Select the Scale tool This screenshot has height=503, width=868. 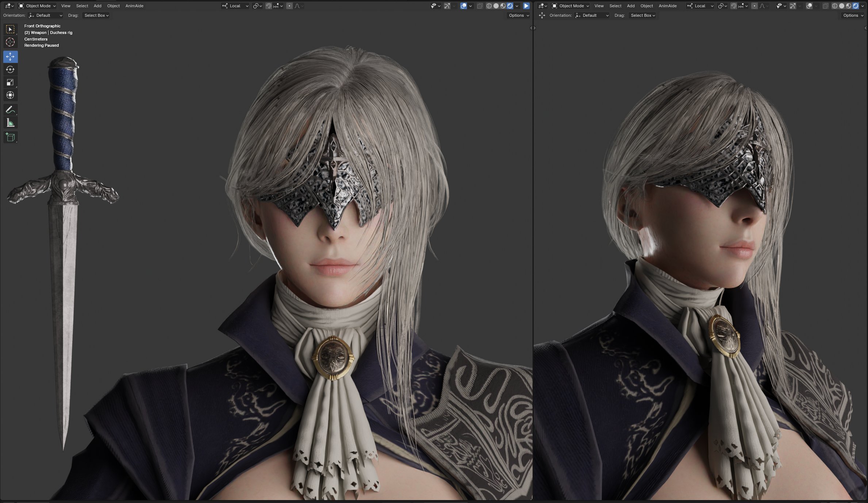coord(10,82)
